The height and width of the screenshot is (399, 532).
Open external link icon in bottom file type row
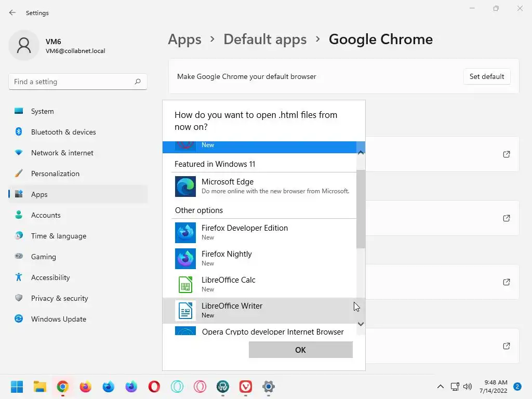[506, 345]
